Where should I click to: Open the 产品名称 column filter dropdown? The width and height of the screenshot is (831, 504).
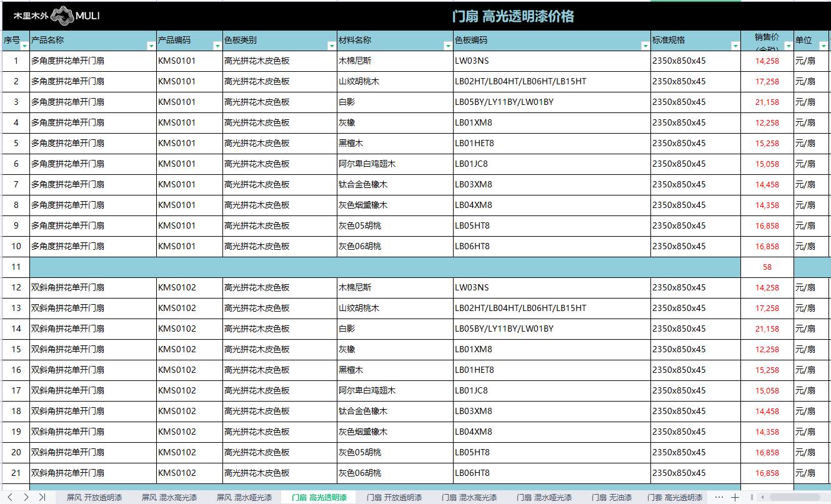pyautogui.click(x=151, y=46)
